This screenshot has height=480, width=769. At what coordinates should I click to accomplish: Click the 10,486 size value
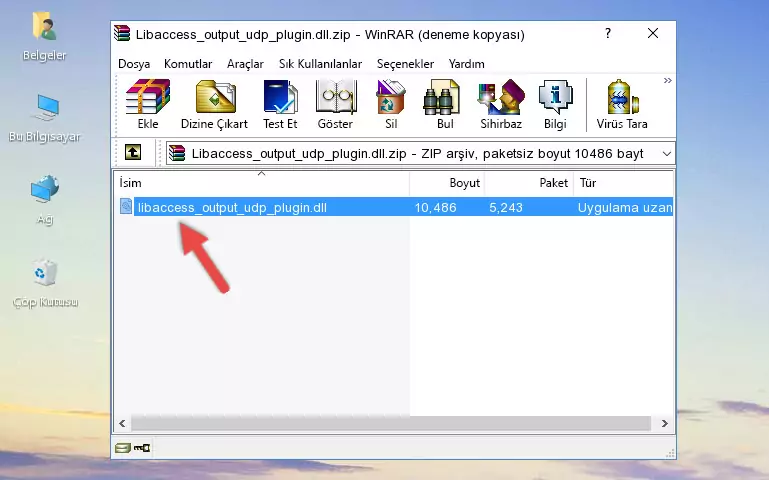pos(436,208)
